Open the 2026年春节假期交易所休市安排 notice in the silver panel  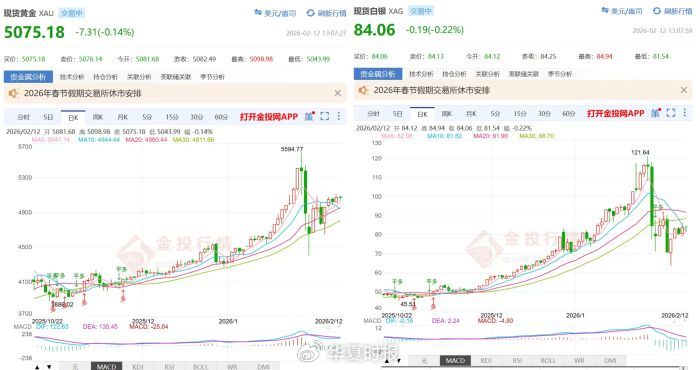(432, 90)
